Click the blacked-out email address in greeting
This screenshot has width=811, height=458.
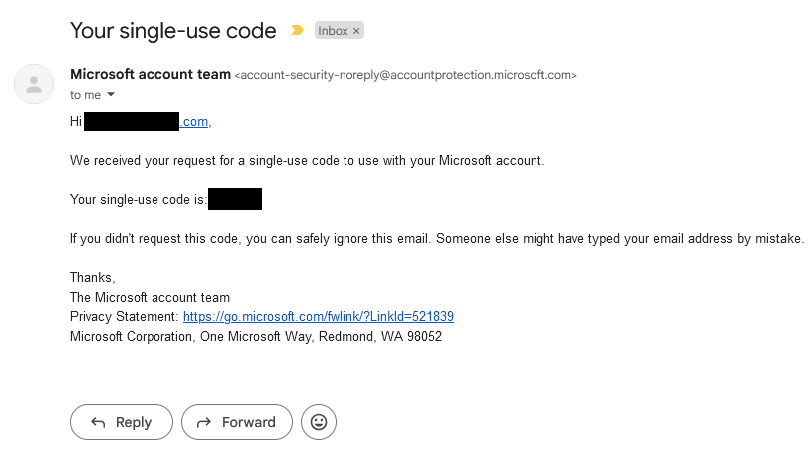click(131, 121)
